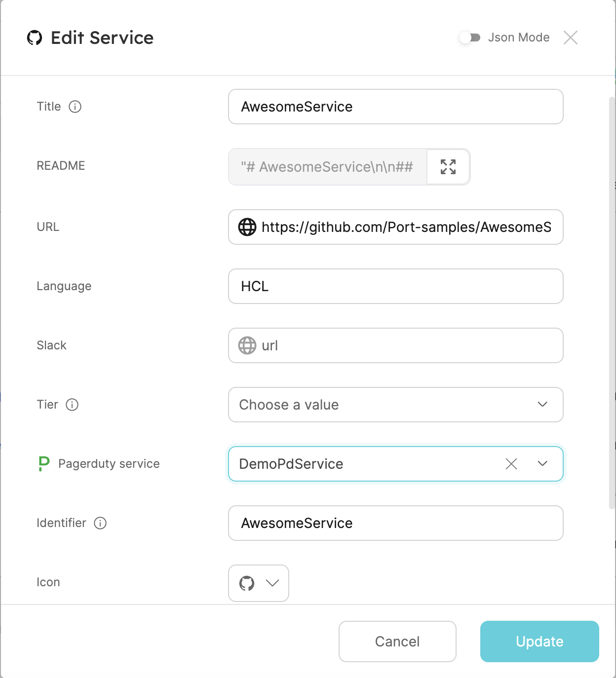This screenshot has height=678, width=616.
Task: Expand the Pagerduty service dropdown arrow
Action: click(542, 463)
